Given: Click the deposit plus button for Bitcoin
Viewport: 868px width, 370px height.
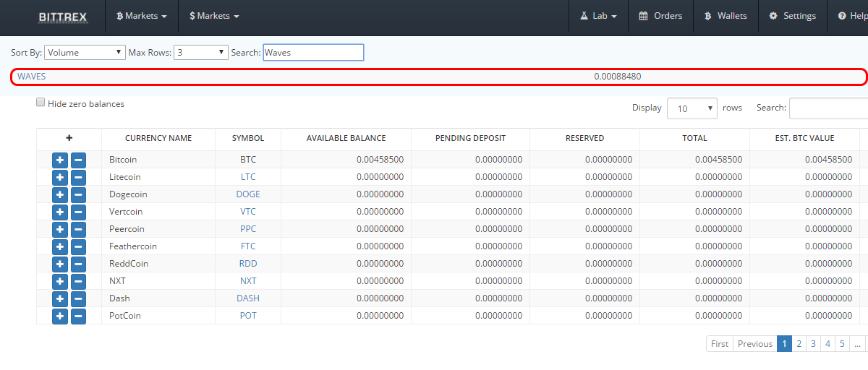Looking at the screenshot, I should [x=60, y=160].
